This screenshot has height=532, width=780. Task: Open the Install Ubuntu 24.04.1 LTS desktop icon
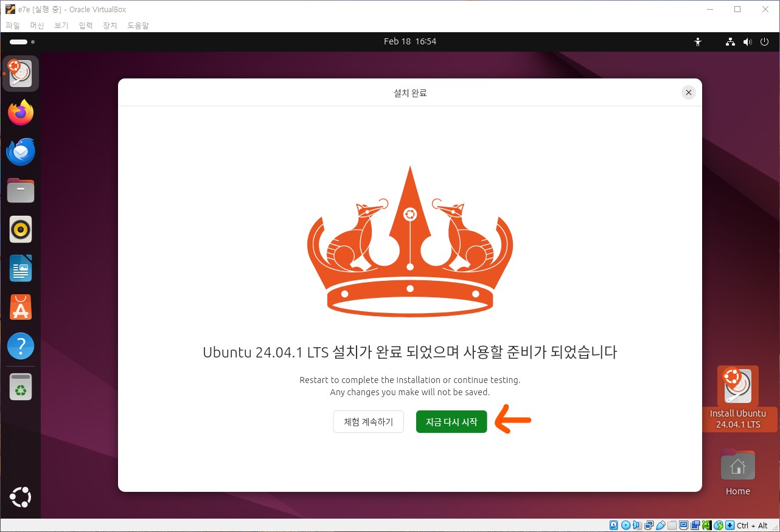pyautogui.click(x=737, y=398)
